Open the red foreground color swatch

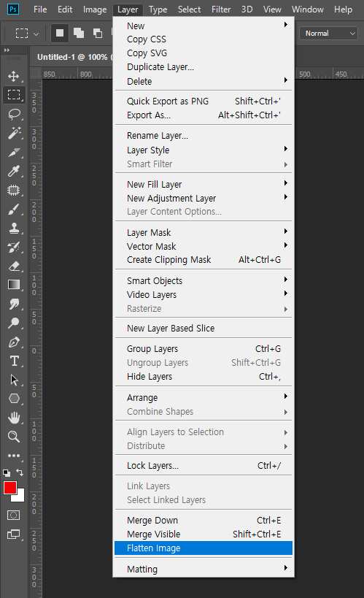point(9,488)
